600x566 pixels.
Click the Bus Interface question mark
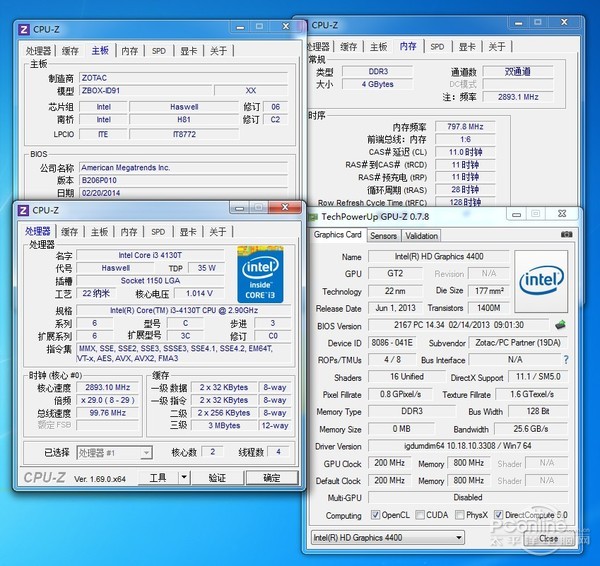pos(566,359)
